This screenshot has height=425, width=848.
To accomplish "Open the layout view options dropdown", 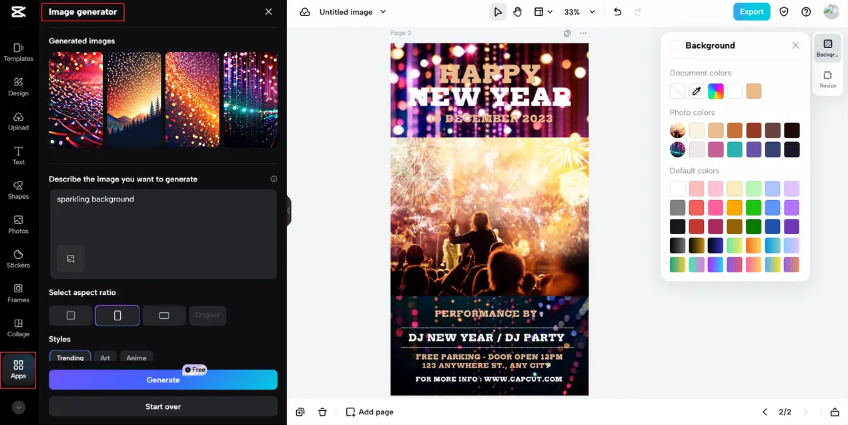I will pyautogui.click(x=543, y=12).
